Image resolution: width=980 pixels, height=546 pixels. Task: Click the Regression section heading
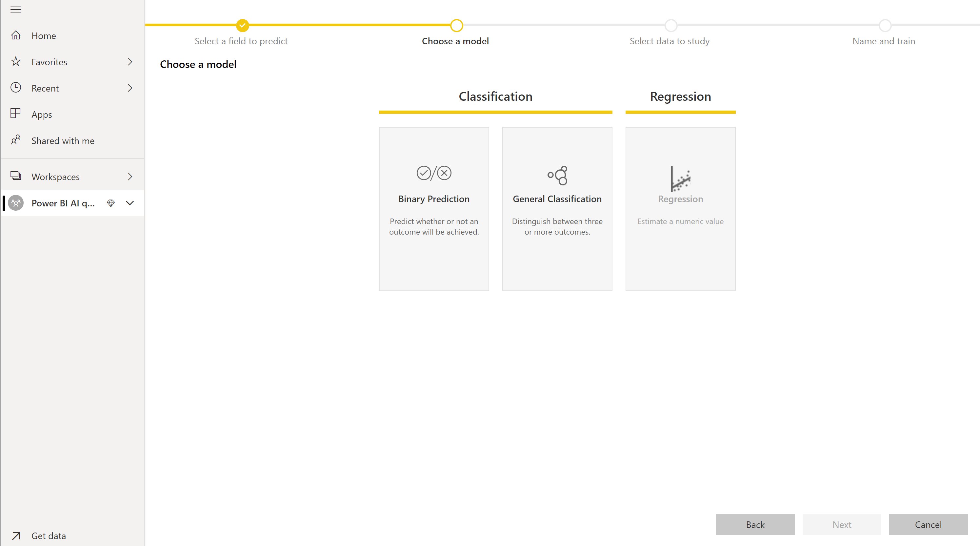pos(680,97)
